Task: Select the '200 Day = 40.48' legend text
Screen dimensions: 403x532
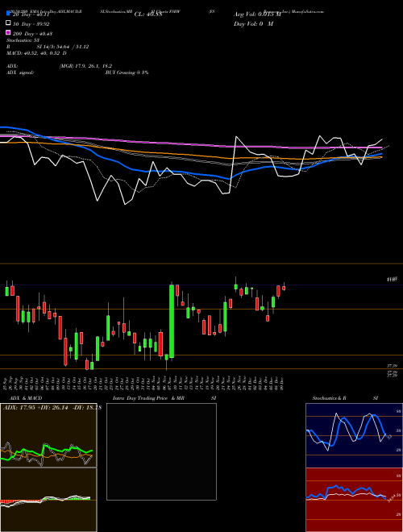Action: click(x=32, y=34)
